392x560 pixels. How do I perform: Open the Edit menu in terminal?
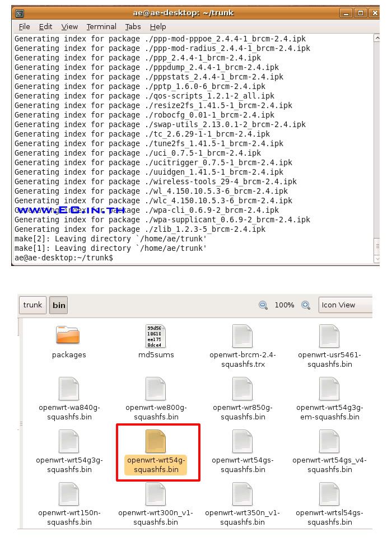tap(45, 27)
